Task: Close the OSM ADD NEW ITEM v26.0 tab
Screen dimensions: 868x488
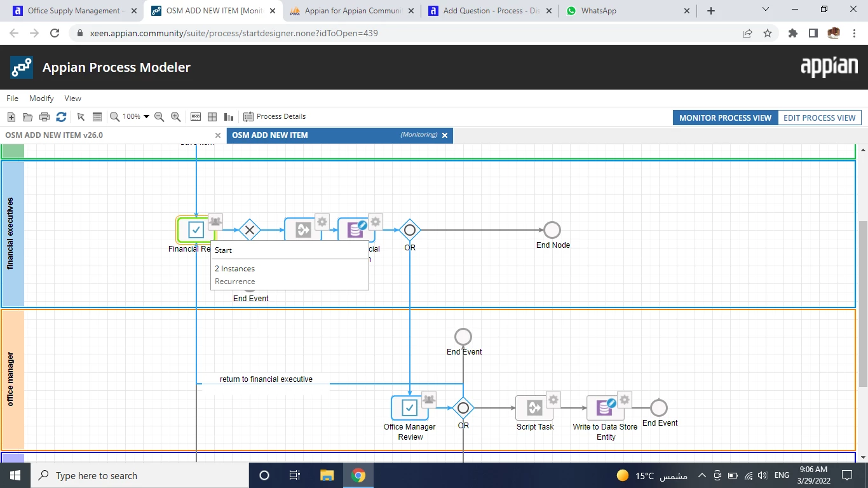Action: [218, 135]
